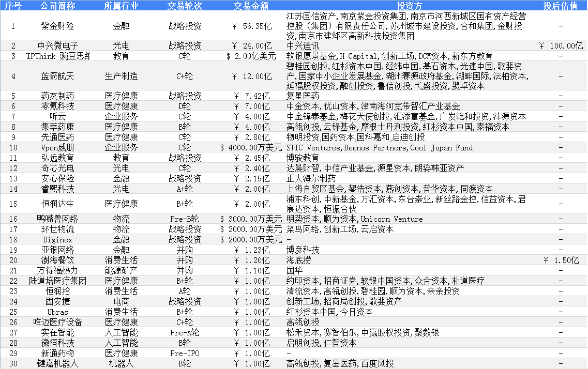Select the 亚银网络 company cell
The width and height of the screenshot is (588, 369).
pos(58,250)
